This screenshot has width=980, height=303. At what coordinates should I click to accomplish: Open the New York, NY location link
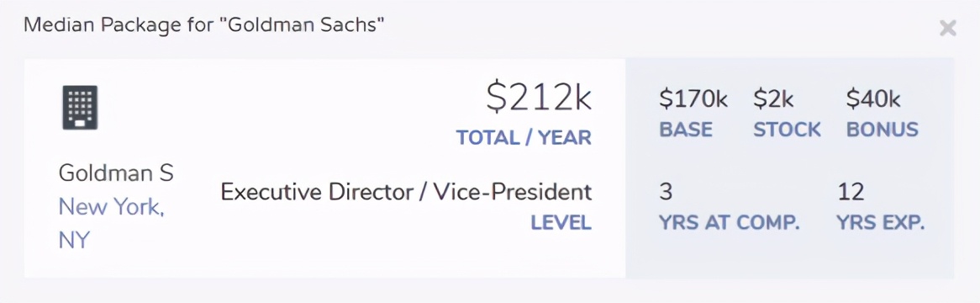tap(111, 224)
